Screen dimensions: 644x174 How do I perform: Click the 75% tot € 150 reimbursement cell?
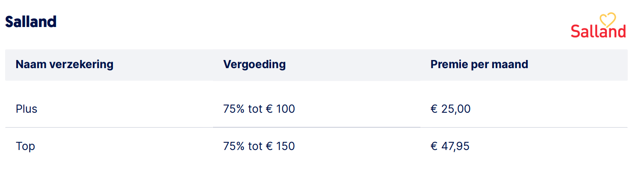(x=259, y=146)
